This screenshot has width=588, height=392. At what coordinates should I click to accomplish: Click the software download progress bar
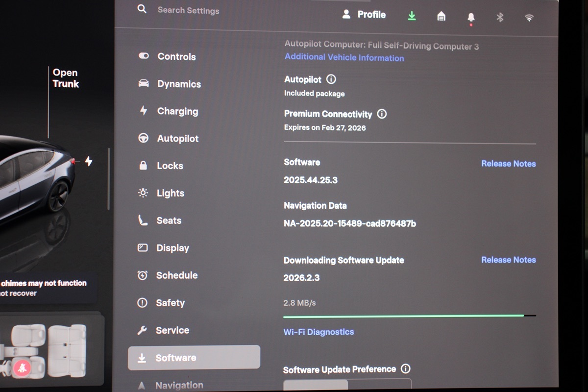[x=409, y=316]
